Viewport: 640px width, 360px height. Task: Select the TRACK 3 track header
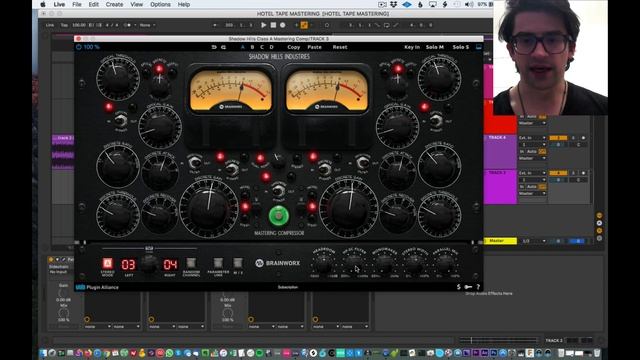[500, 187]
